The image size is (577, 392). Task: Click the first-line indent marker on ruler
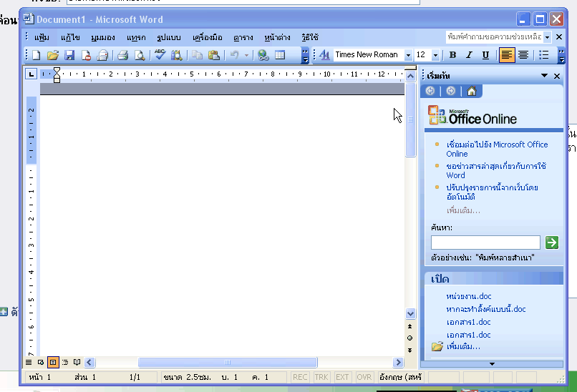point(57,70)
